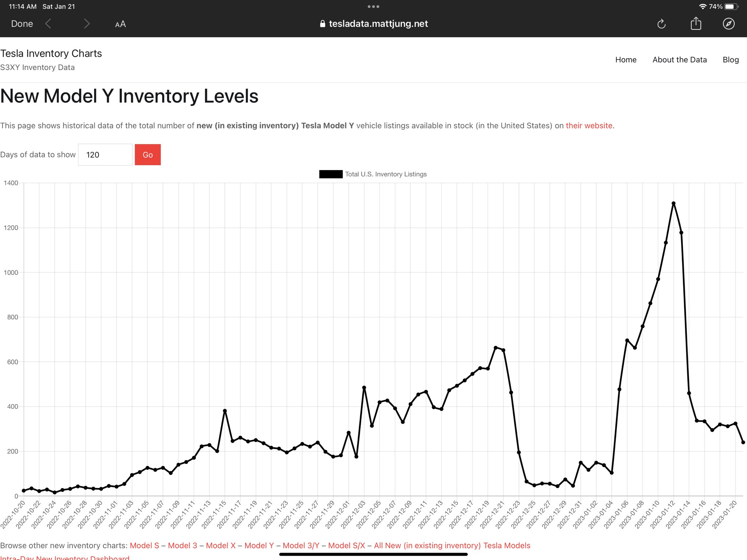Click the data point at 2022-11-15 spike
Viewport: 747px width, 560px height.
click(x=225, y=411)
